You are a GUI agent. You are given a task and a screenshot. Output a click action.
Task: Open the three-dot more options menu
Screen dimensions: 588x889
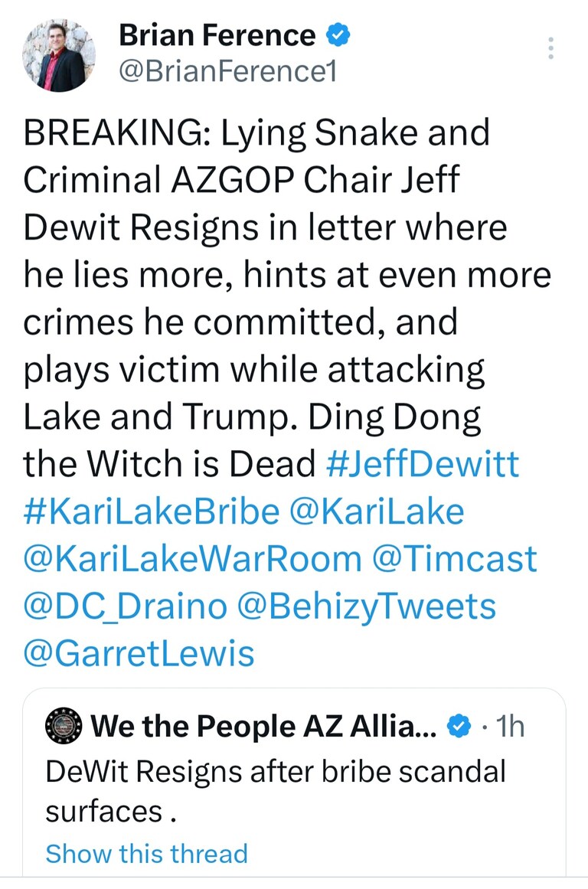[x=550, y=48]
